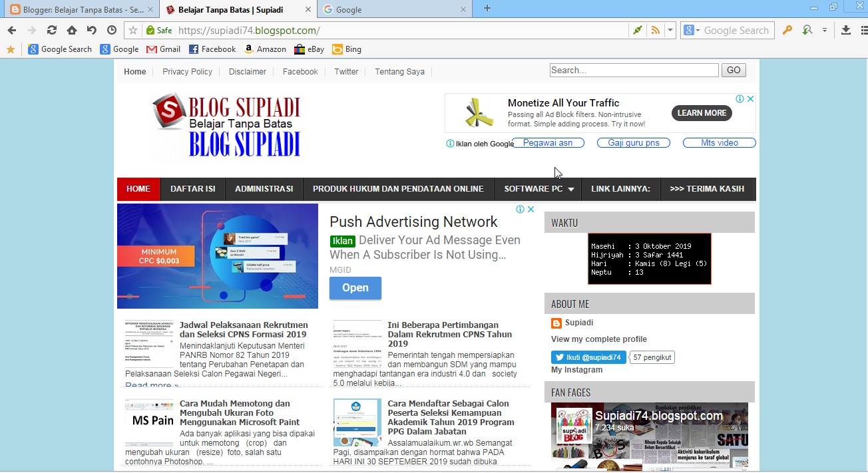The width and height of the screenshot is (868, 473).
Task: Expand the address bar dropdown arrow
Action: [670, 30]
